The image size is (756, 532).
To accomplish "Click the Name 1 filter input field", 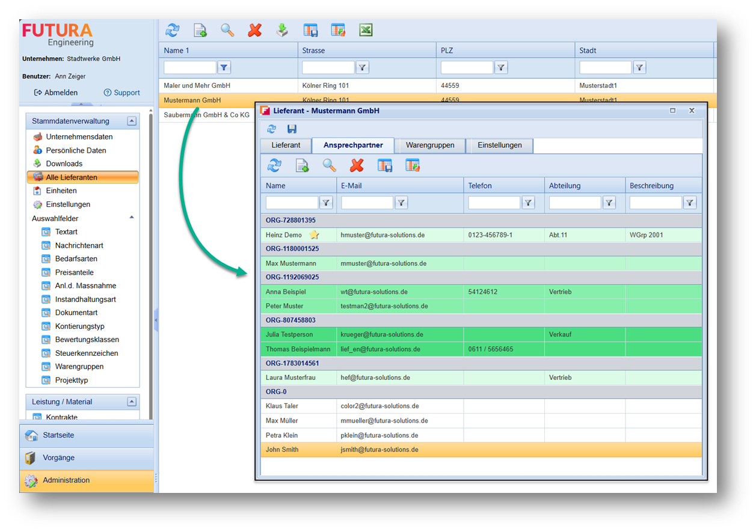I will (x=190, y=68).
